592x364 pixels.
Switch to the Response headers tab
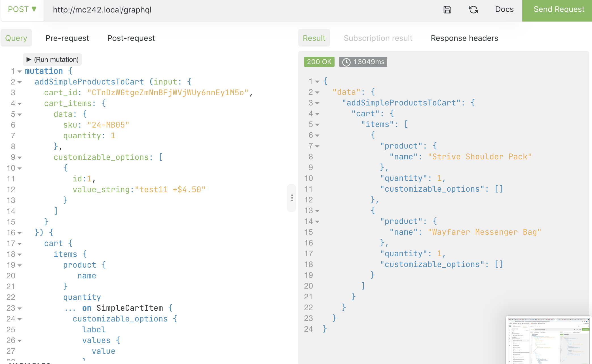464,38
